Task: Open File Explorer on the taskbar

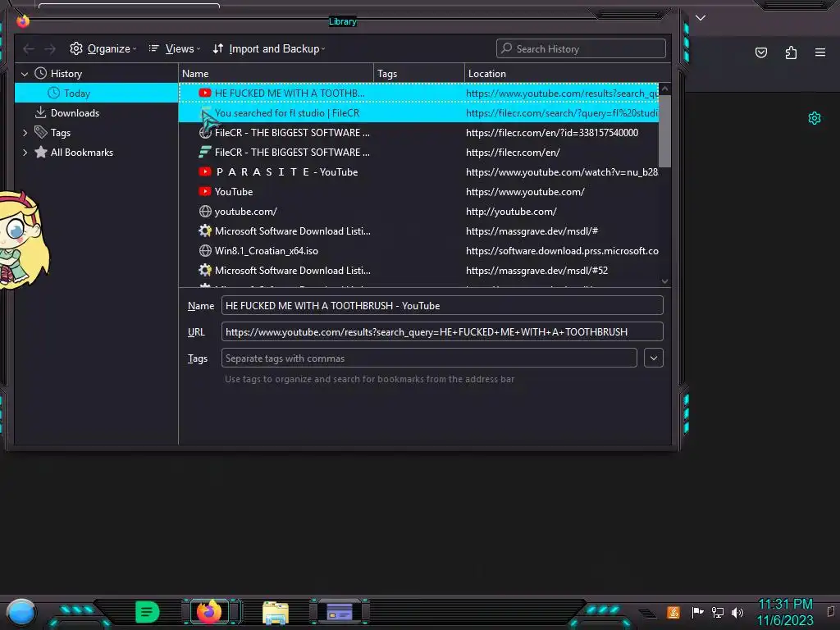Action: click(x=276, y=613)
